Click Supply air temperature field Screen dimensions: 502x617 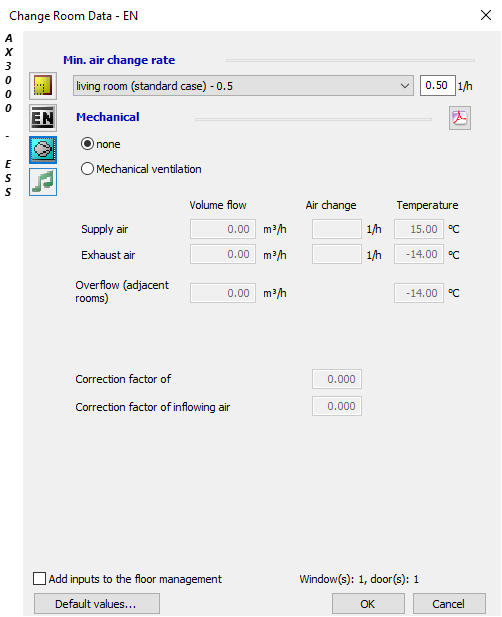point(419,229)
